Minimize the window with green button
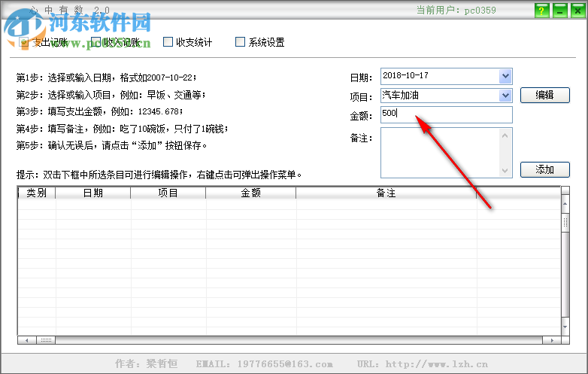588x374 pixels. pyautogui.click(x=559, y=11)
